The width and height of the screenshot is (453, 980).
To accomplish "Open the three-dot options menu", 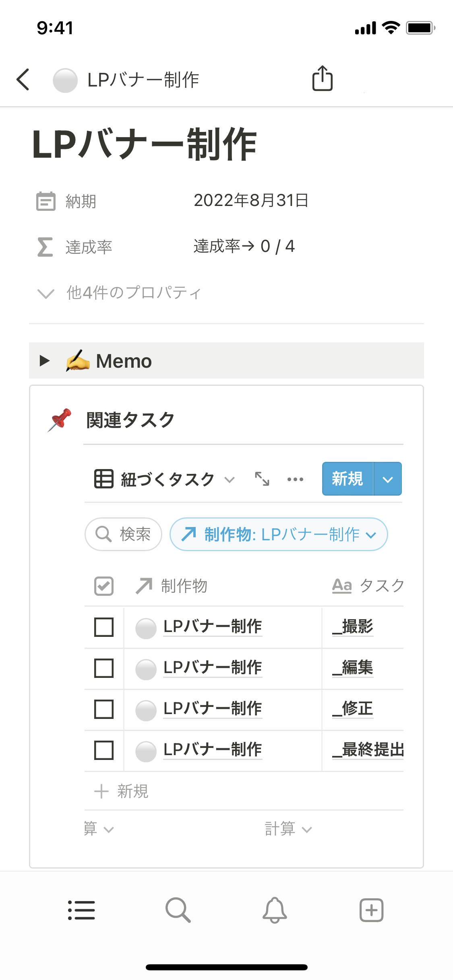I will coord(295,479).
